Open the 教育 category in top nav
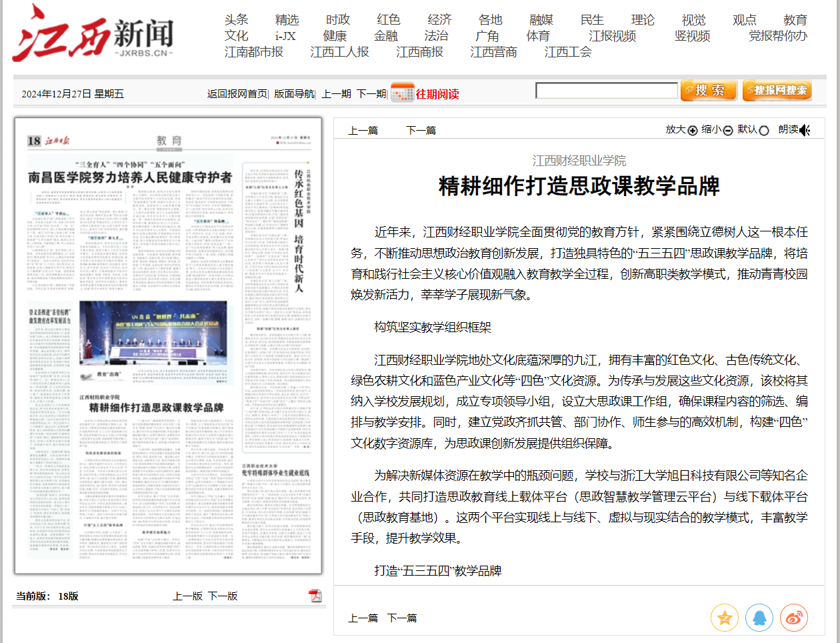 (795, 20)
